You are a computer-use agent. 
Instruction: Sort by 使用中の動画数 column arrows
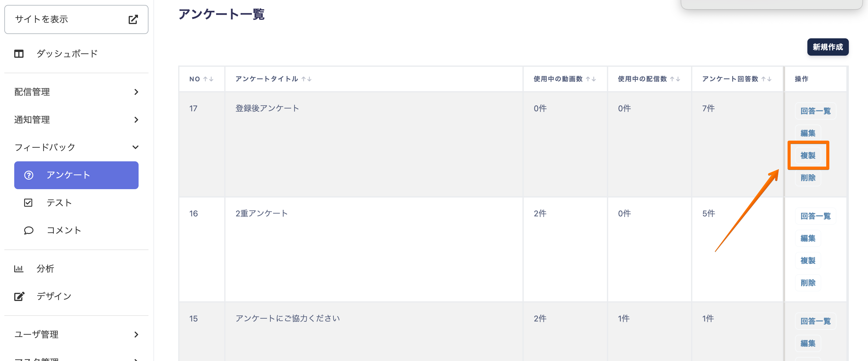591,79
